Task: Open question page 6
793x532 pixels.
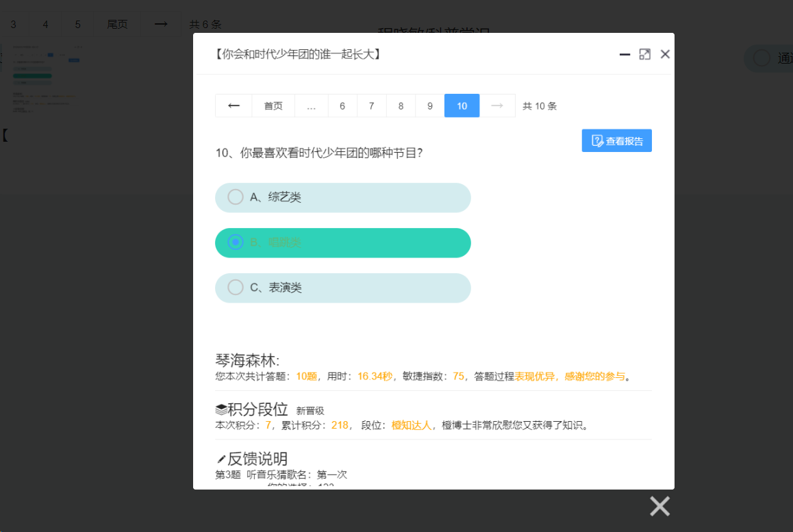Action: click(x=342, y=105)
